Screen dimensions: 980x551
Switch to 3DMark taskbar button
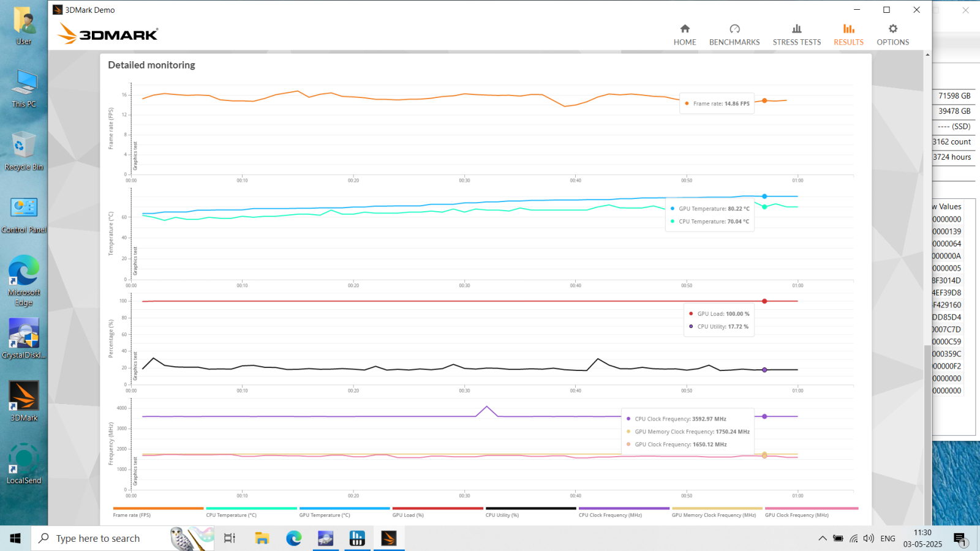(389, 538)
